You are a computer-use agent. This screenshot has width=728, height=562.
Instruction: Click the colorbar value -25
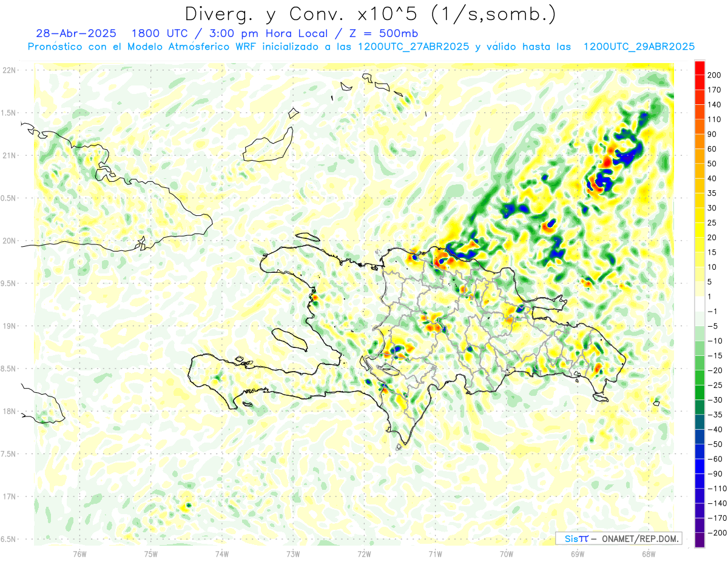tap(715, 385)
